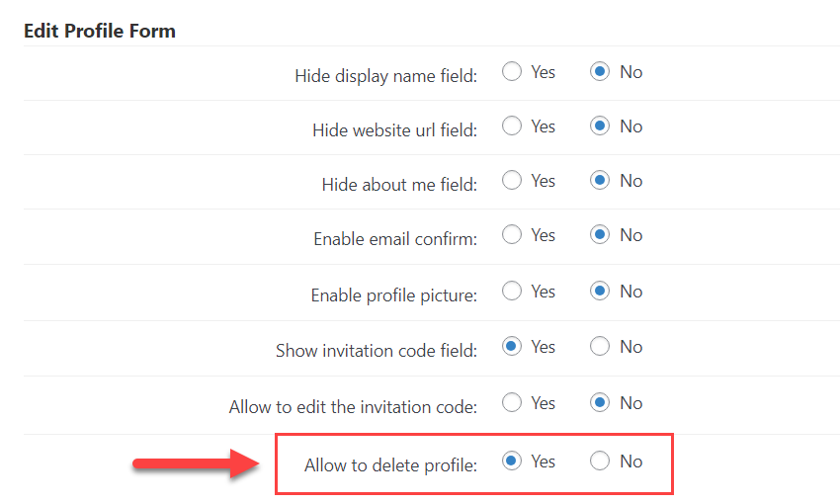Set Hide about me field to Yes
Screen dimensions: 840x504
pyautogui.click(x=512, y=180)
